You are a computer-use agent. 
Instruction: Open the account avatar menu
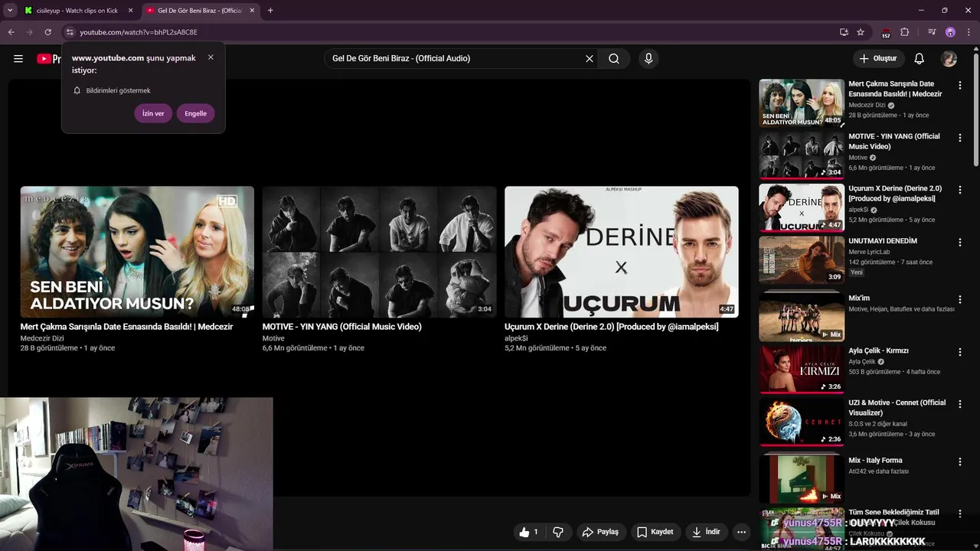[949, 59]
